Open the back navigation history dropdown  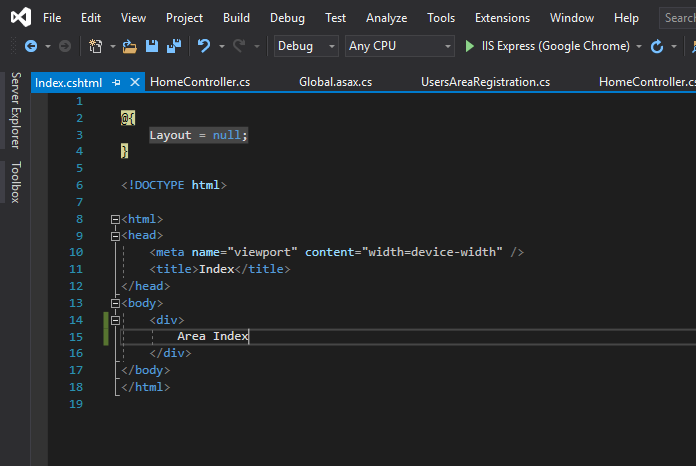pos(47,46)
